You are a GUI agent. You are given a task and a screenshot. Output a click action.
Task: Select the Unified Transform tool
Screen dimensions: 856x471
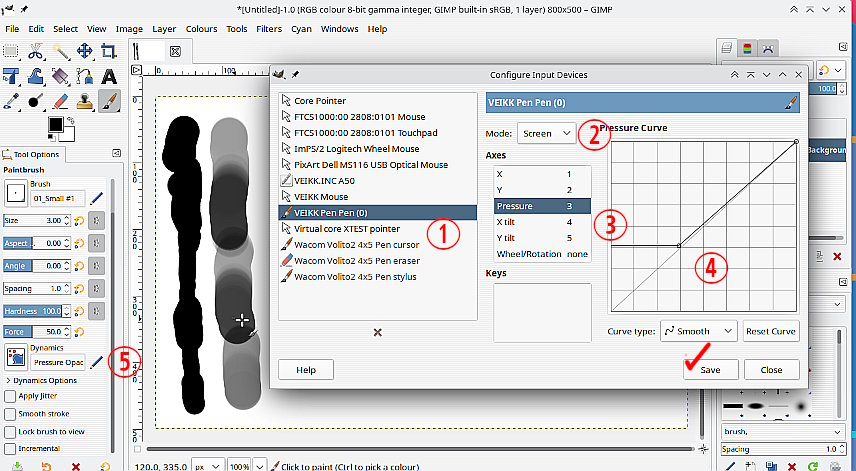pyautogui.click(x=10, y=76)
